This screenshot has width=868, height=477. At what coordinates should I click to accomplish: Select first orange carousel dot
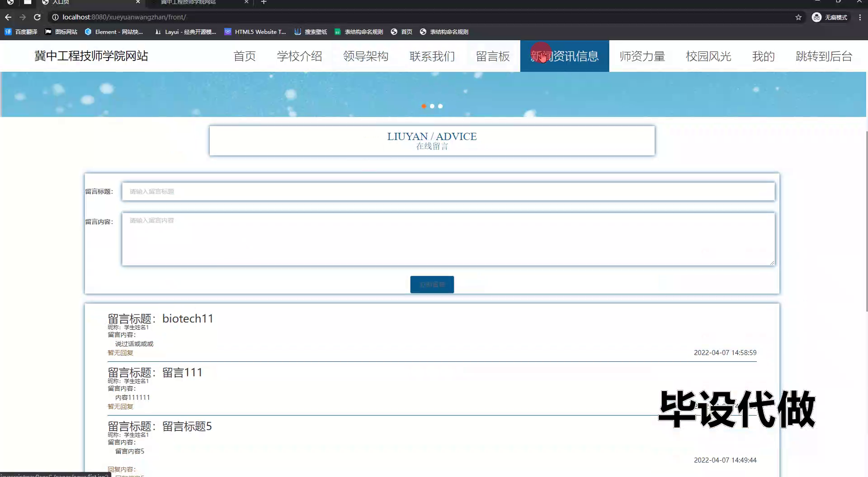coord(424,106)
